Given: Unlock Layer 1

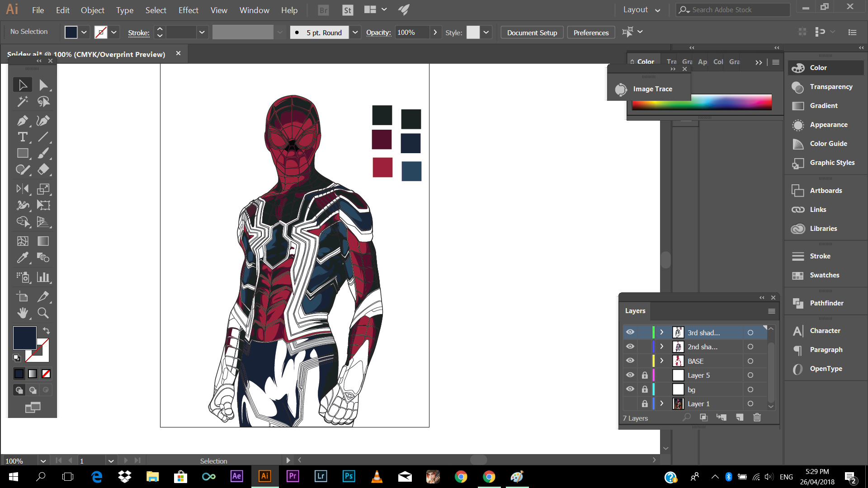Looking at the screenshot, I should 645,404.
